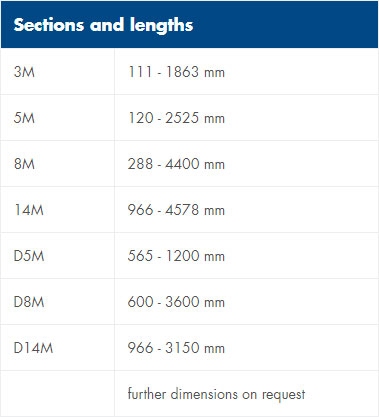Image resolution: width=379 pixels, height=417 pixels.
Task: Select the D14M section cell
Action: pos(58,348)
